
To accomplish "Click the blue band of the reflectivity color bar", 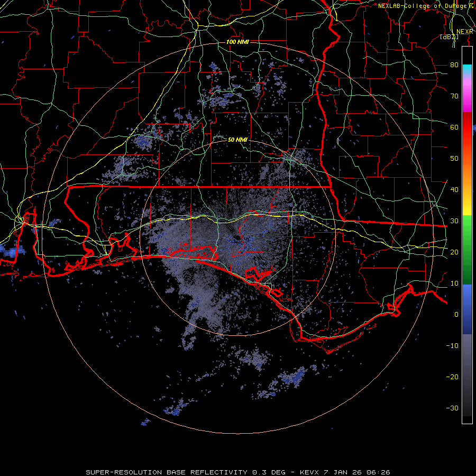I will click(467, 309).
